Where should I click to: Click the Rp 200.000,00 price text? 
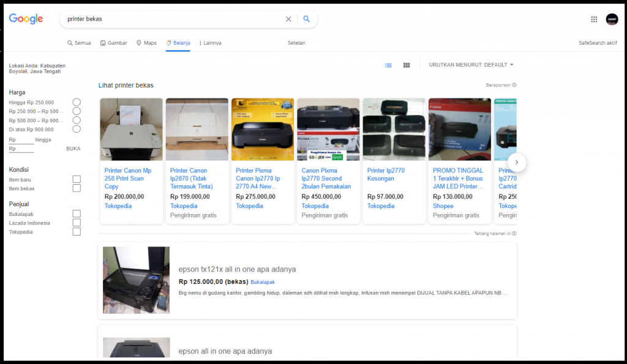pyautogui.click(x=124, y=196)
